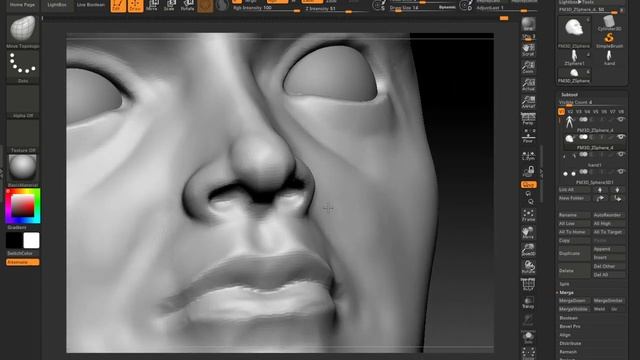
Task: Toggle eye on first PM3D_ZSphere_4 subtool
Action: [621, 120]
